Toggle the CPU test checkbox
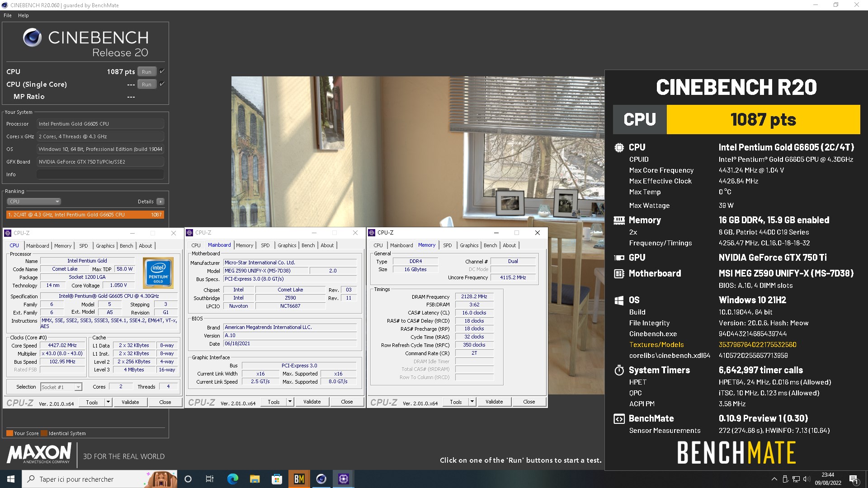The height and width of the screenshot is (488, 868). click(x=162, y=71)
